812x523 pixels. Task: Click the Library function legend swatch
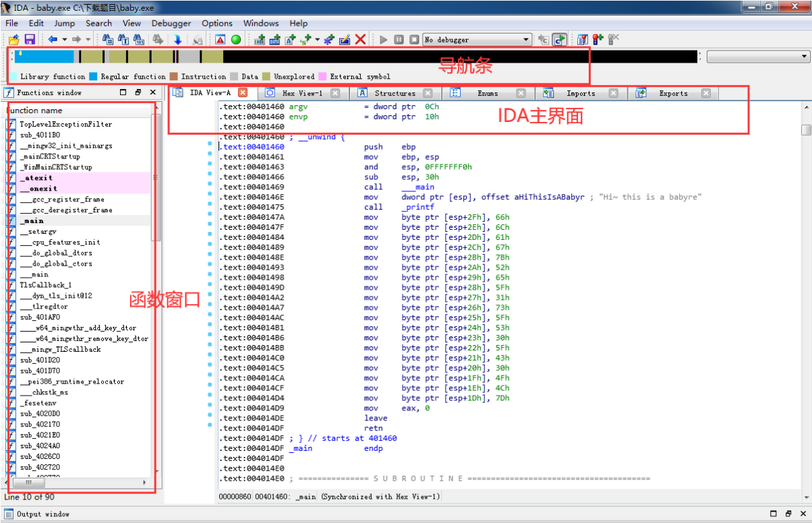click(13, 77)
